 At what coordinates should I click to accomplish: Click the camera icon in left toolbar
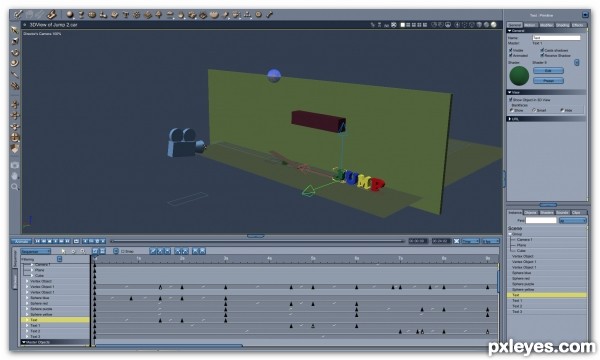pos(15,165)
